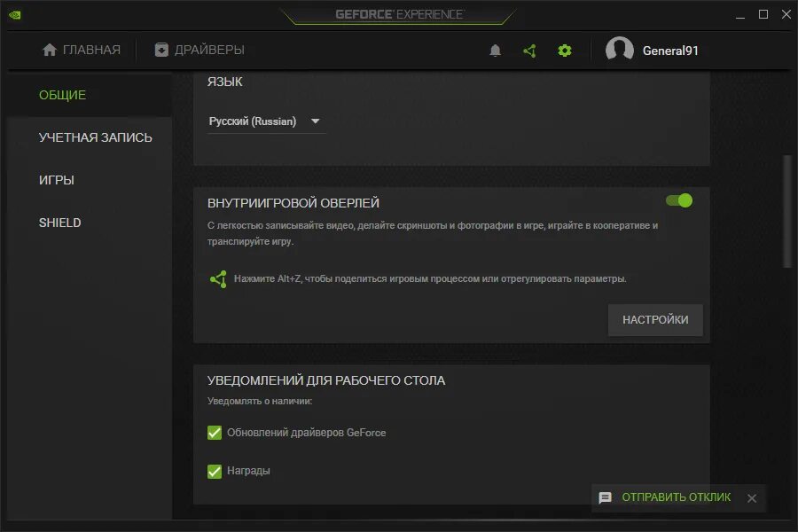This screenshot has width=798, height=532.
Task: Open the notifications bell icon
Action: tap(495, 51)
